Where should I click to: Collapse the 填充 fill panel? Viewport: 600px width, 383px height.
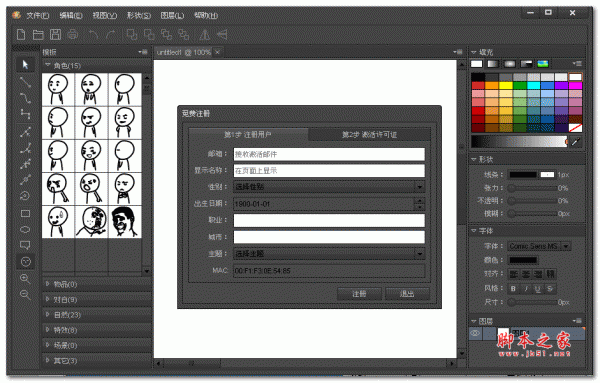pyautogui.click(x=474, y=52)
